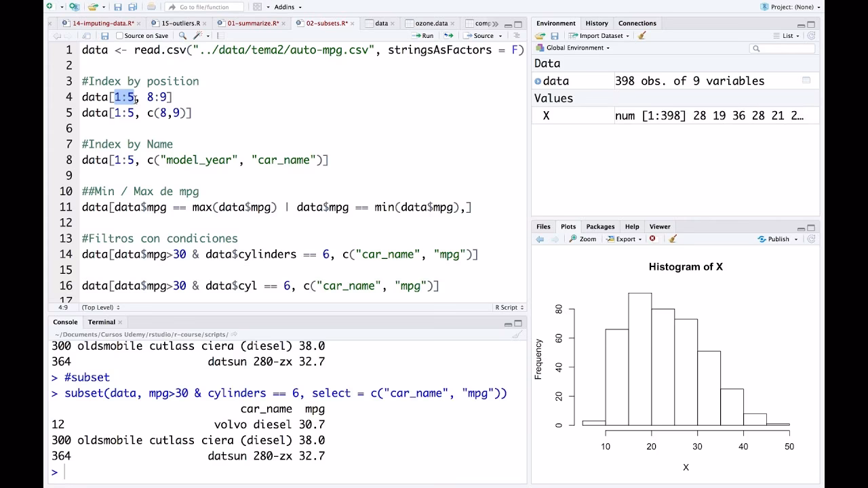Screen dimensions: 868x488
Task: Focus the Go to file/function field
Action: click(204, 7)
